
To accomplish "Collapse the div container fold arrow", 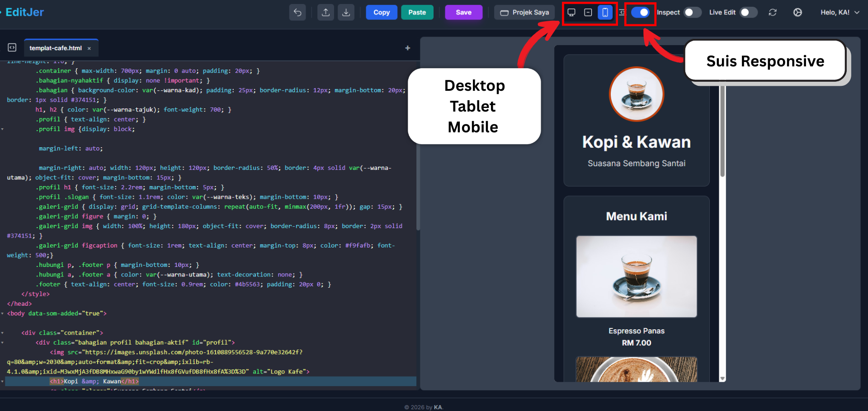I will tap(3, 333).
